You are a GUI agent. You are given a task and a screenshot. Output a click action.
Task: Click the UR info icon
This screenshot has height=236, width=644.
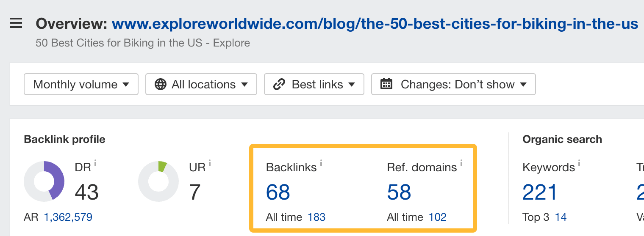(210, 163)
